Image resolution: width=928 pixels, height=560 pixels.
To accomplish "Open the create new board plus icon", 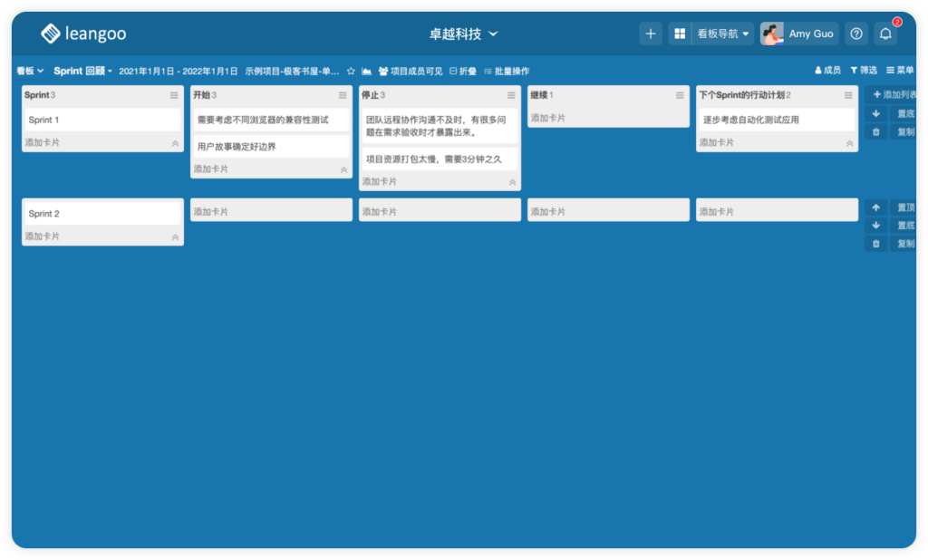I will tap(651, 34).
